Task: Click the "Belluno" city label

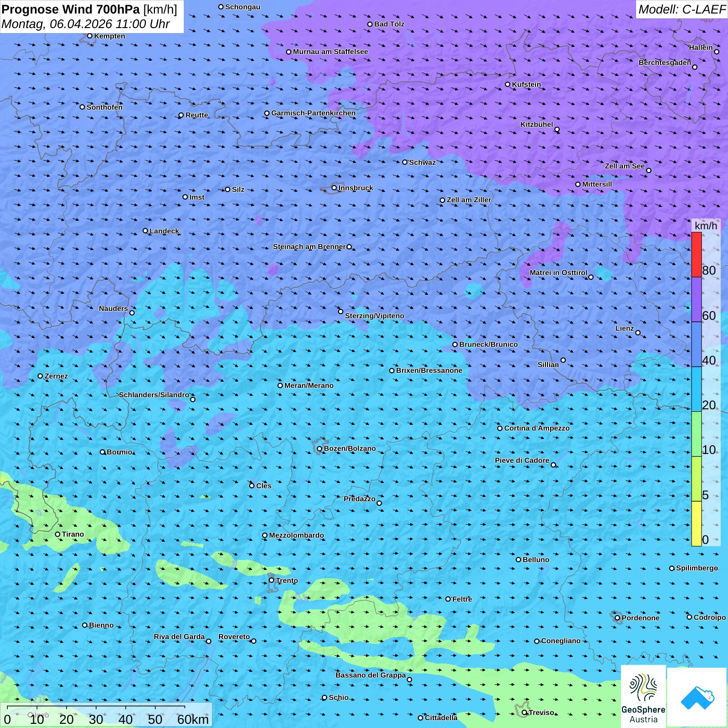Action: pos(536,560)
